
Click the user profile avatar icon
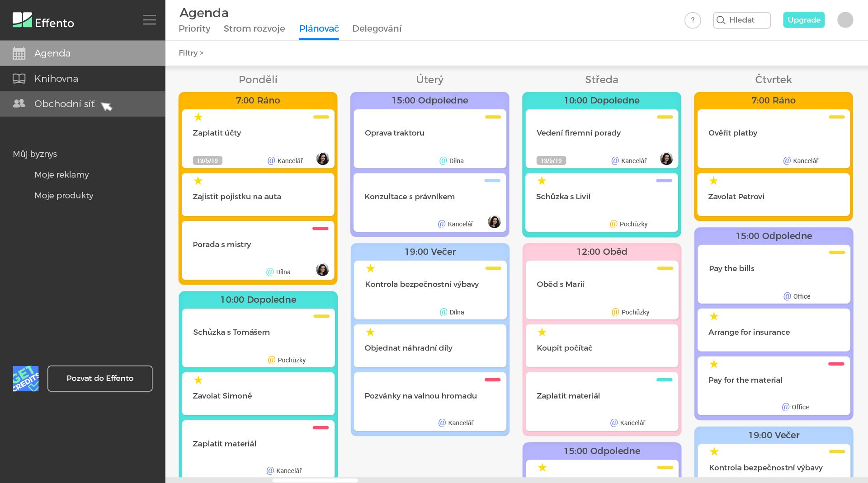(845, 20)
